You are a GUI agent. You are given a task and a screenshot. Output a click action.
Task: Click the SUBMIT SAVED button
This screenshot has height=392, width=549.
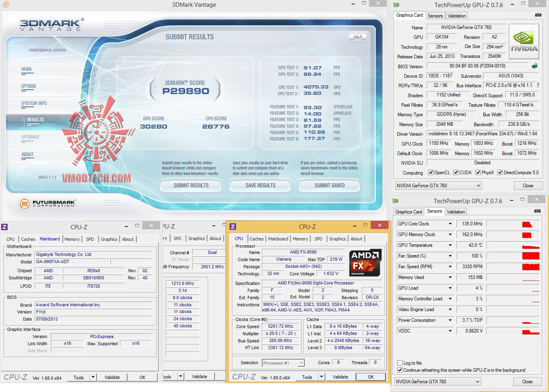coord(329,185)
